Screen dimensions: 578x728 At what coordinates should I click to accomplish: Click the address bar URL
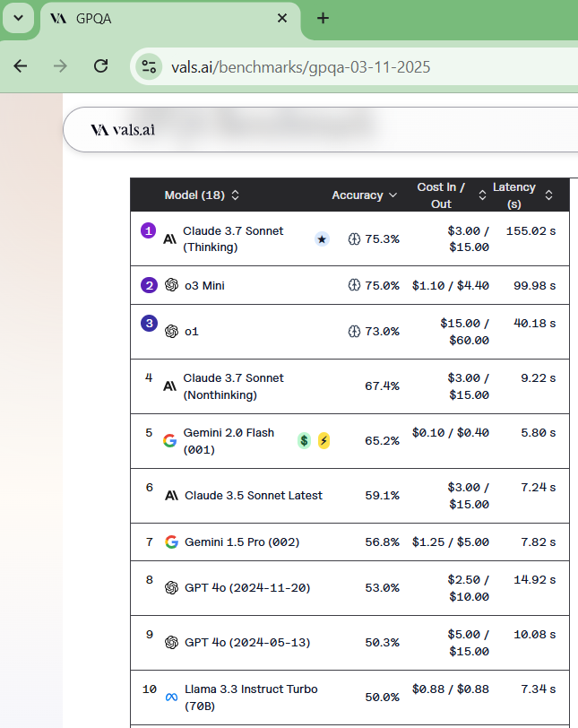coord(300,67)
